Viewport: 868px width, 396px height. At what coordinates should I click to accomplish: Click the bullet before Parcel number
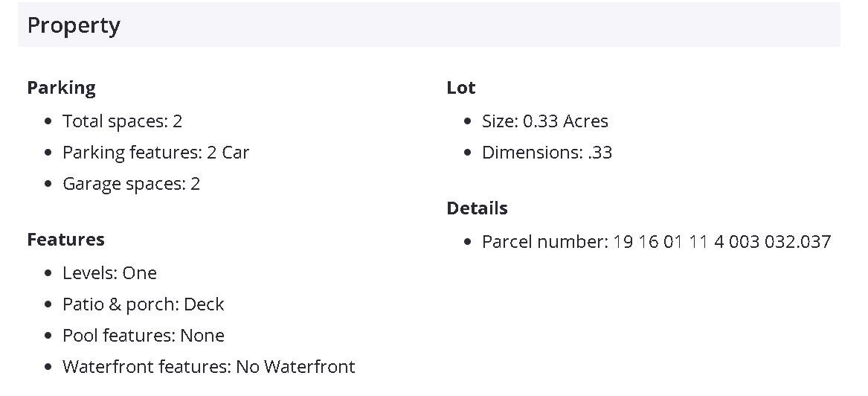click(x=468, y=242)
